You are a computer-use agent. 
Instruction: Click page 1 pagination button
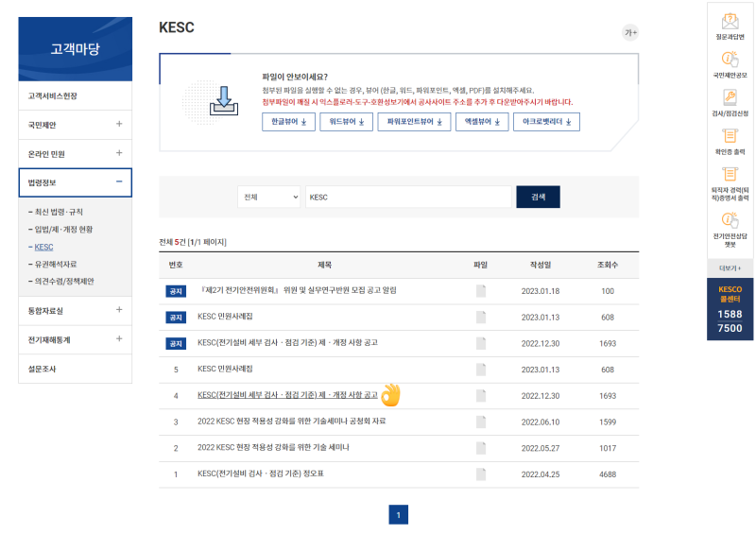click(x=398, y=515)
